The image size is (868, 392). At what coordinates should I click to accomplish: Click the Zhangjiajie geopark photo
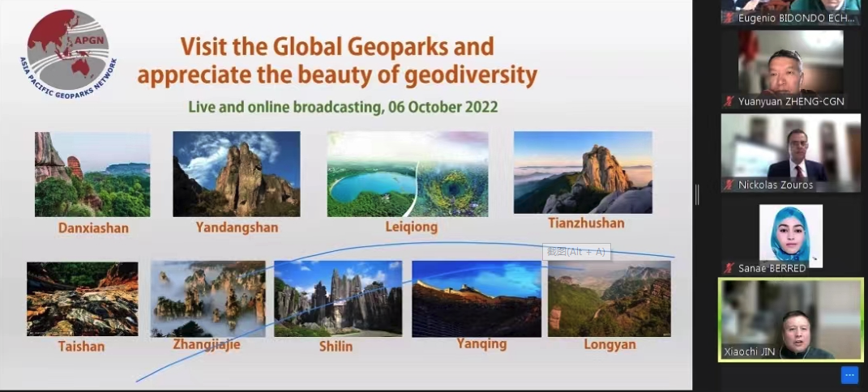point(207,298)
